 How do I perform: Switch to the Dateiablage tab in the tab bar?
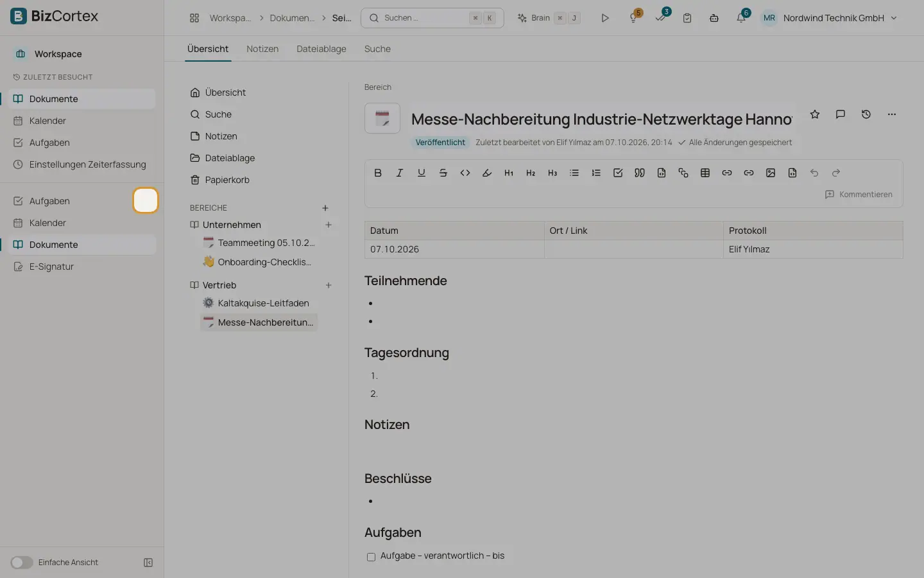[321, 49]
